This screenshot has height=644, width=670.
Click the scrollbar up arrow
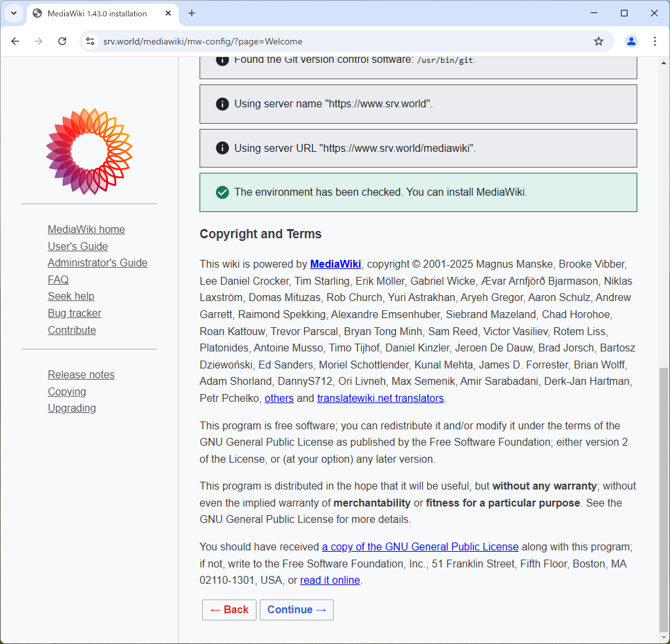click(663, 63)
